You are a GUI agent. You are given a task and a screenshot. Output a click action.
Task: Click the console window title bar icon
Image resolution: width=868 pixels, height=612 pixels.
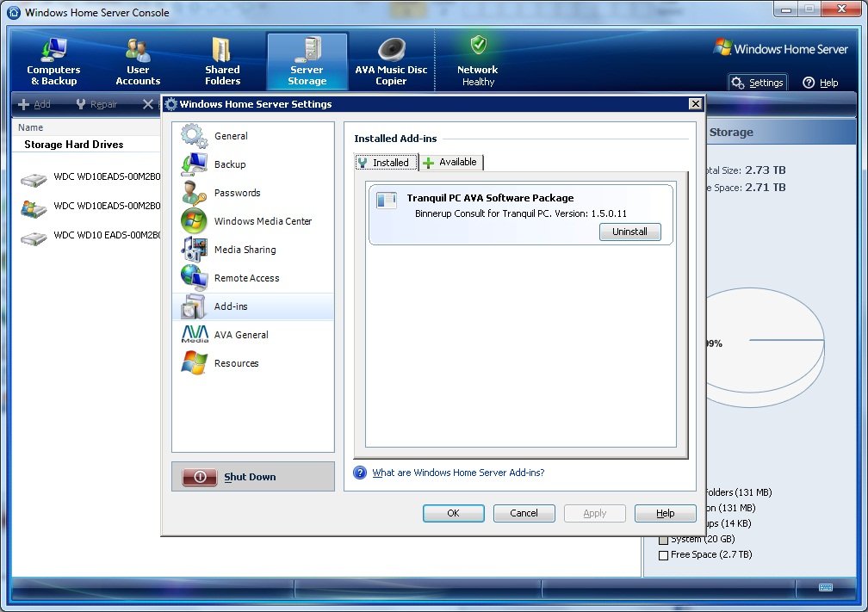pos(13,12)
